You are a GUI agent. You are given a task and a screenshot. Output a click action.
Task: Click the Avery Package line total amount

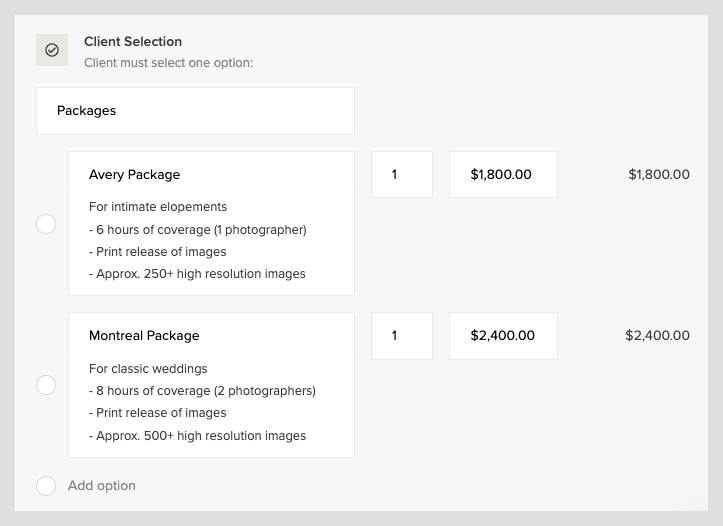pyautogui.click(x=659, y=174)
